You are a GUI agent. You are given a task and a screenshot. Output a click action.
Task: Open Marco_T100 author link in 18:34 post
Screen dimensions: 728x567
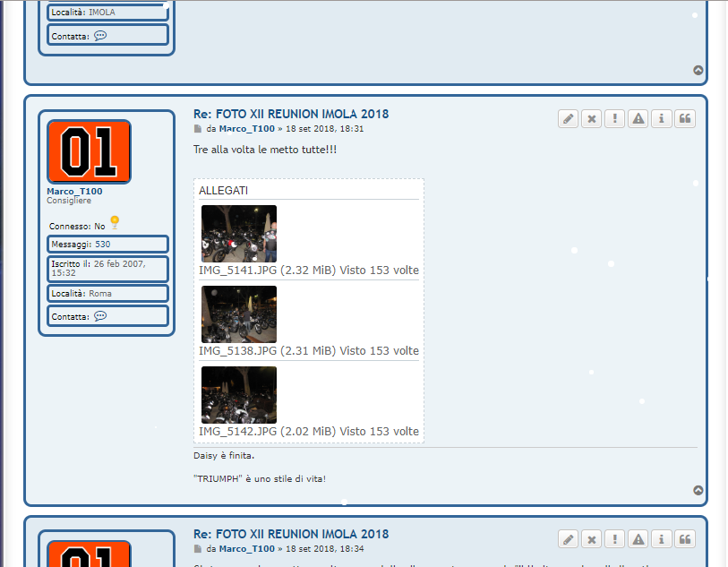coord(246,549)
